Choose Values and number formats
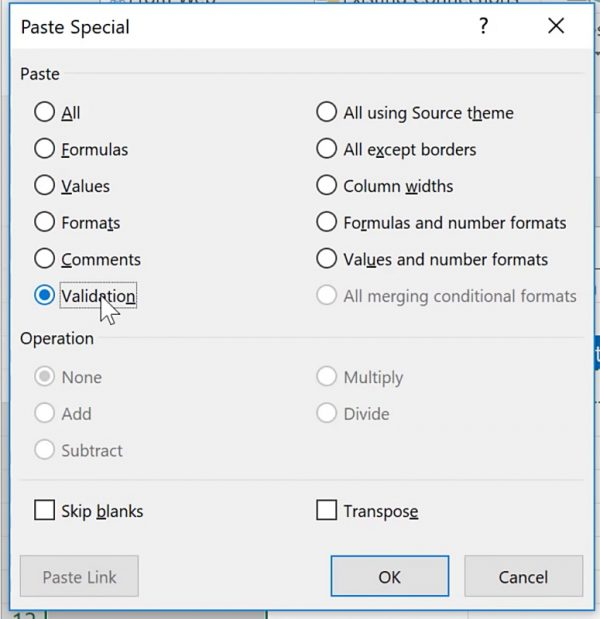 [326, 259]
